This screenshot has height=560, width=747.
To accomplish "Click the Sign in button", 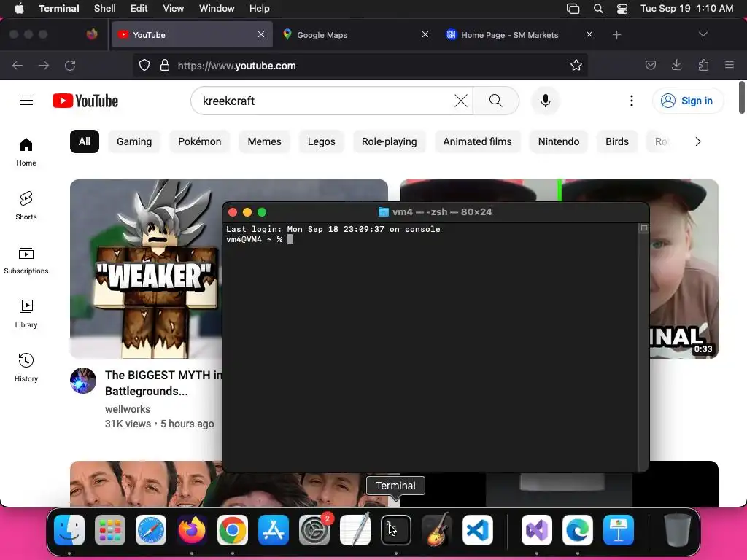I will click(x=687, y=101).
